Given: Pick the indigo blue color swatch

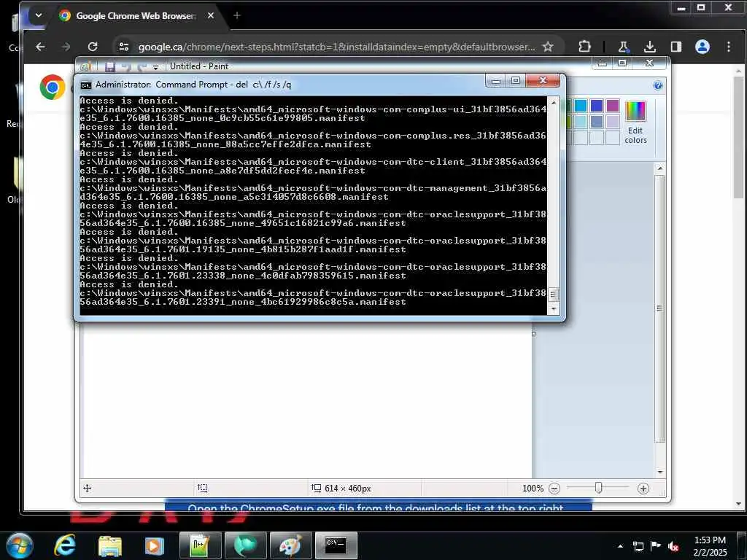Looking at the screenshot, I should click(x=596, y=106).
